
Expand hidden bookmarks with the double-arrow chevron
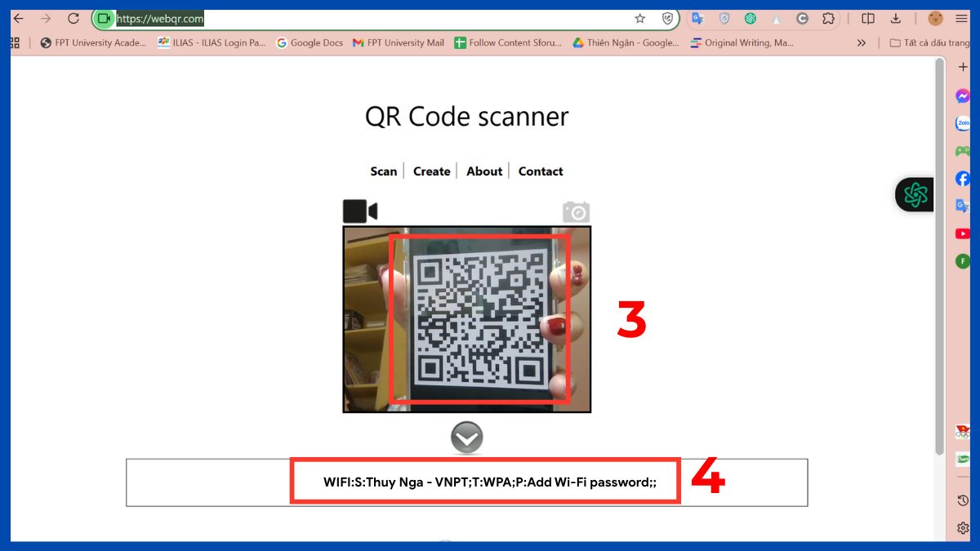[861, 42]
